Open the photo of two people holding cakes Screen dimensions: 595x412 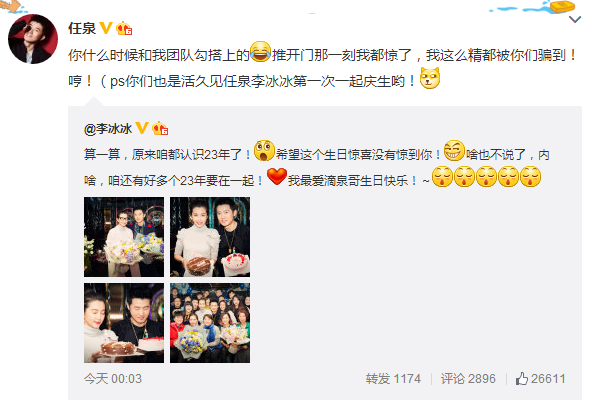click(x=210, y=237)
